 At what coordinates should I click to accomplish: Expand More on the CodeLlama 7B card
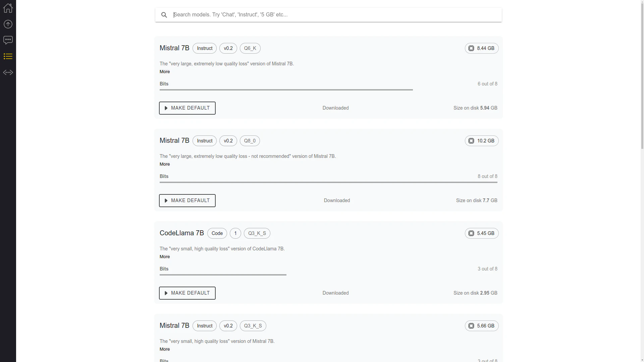coord(165,256)
